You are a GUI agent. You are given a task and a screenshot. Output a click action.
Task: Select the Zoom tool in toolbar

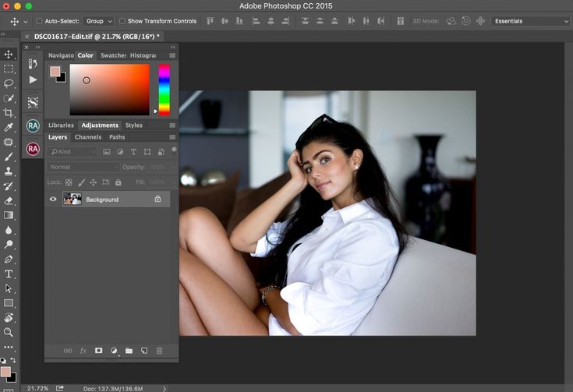9,332
